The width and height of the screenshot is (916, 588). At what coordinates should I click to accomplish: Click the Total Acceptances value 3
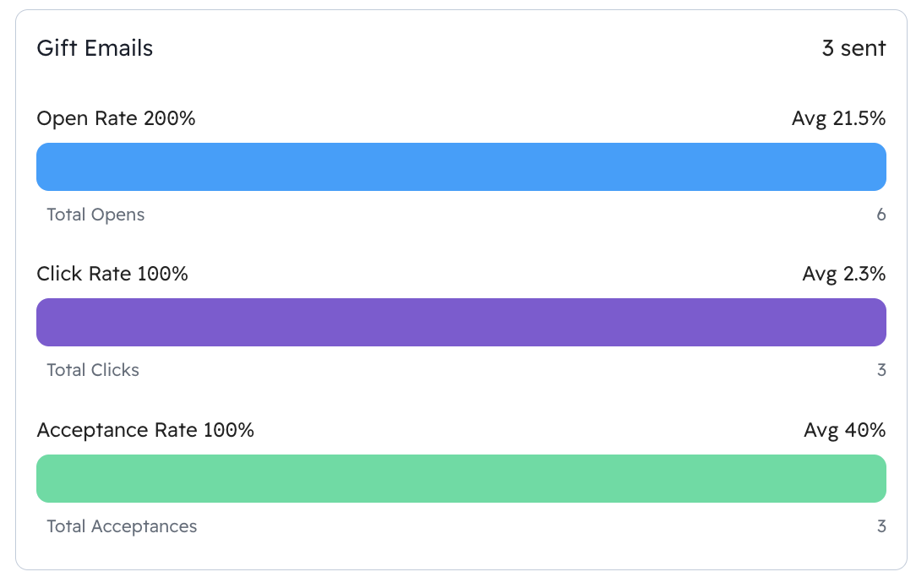(x=881, y=526)
